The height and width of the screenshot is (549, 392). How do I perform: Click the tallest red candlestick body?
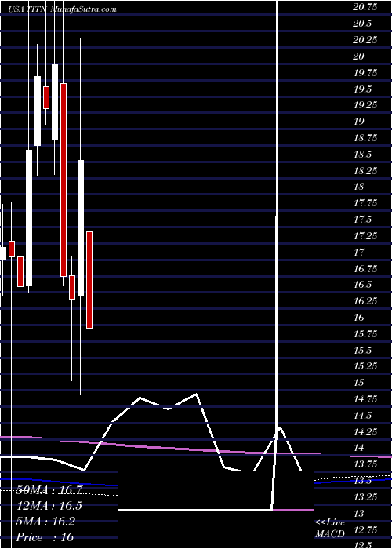[64, 180]
